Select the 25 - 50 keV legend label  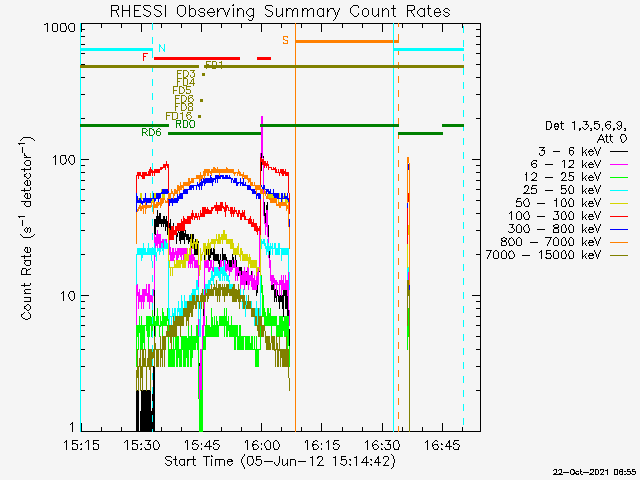[x=562, y=190]
